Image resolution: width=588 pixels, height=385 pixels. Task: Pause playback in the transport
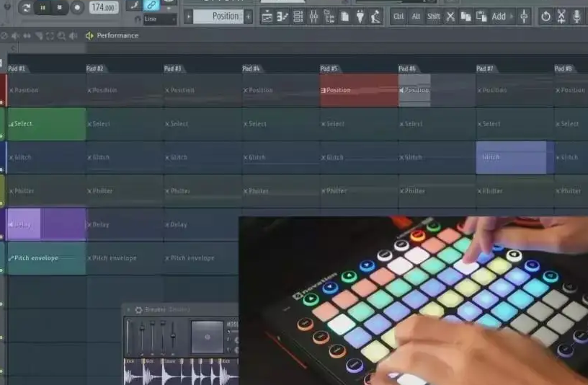[x=43, y=7]
